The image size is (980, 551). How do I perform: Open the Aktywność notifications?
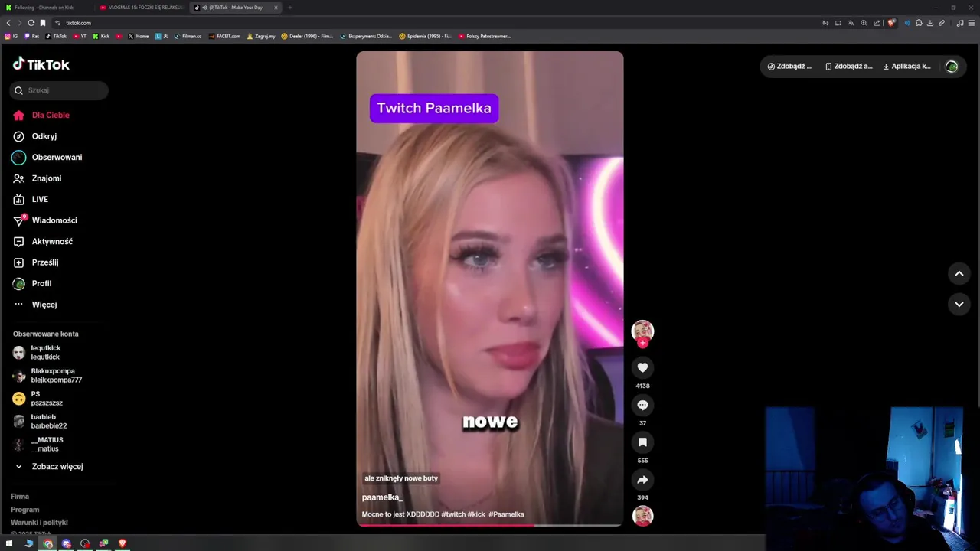pos(43,241)
